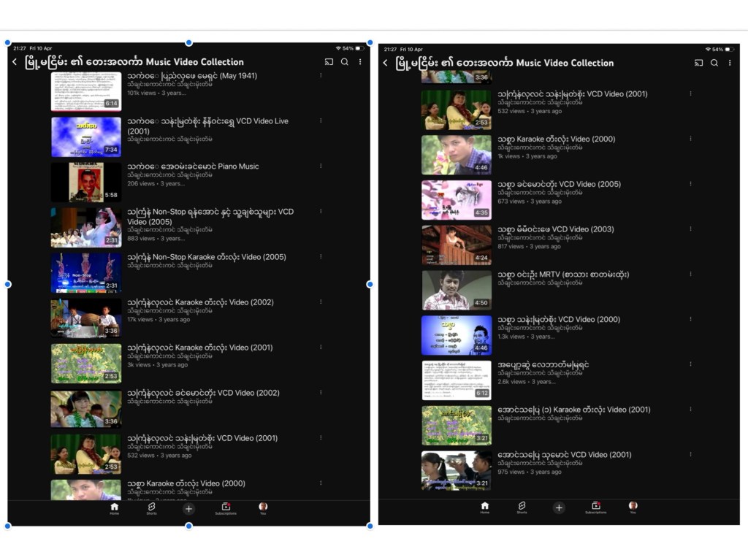Open the playlist three-dot menu in the left header

coord(360,62)
